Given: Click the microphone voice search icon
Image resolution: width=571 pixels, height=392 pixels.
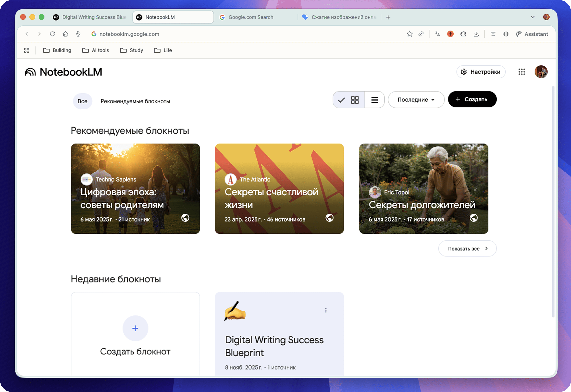Looking at the screenshot, I should (78, 34).
